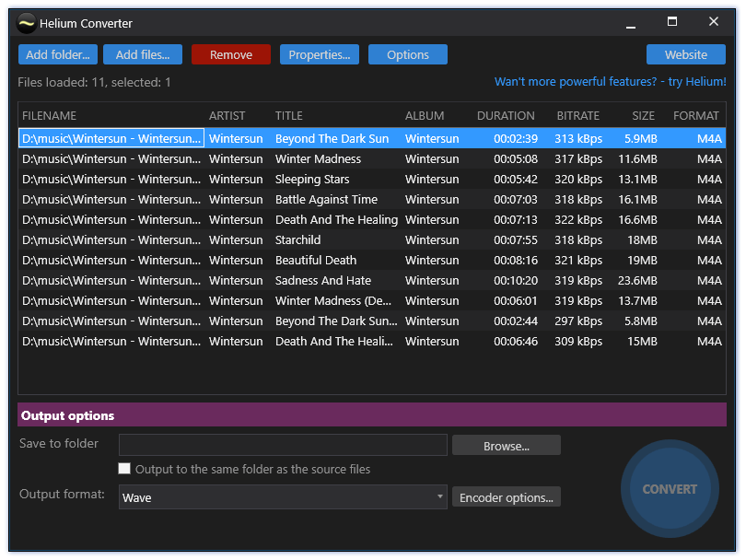
Task: Browse for an output folder
Action: pos(507,446)
